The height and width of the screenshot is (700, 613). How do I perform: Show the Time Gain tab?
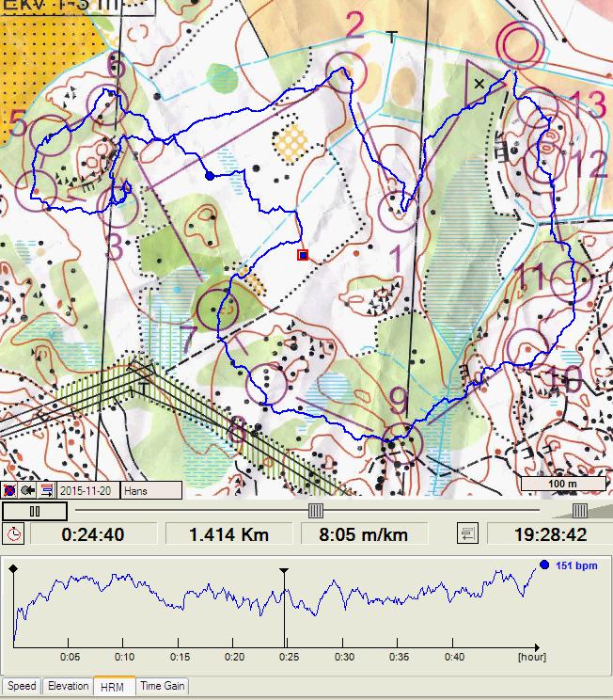[162, 686]
